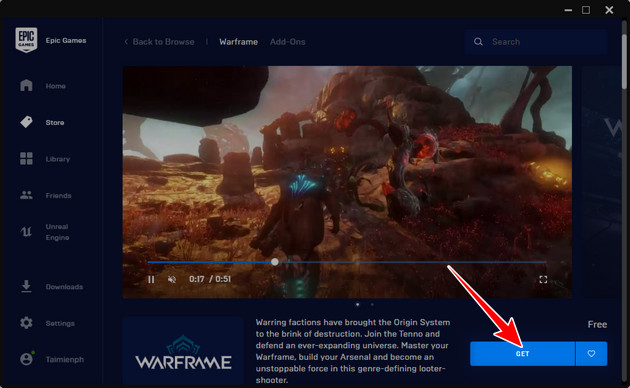This screenshot has height=388, width=630.
Task: Click the next media thumbnail at right edge
Action: pos(601,182)
